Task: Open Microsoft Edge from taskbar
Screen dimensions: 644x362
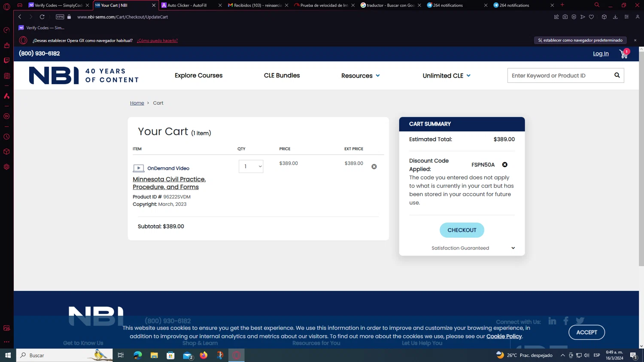Action: click(x=137, y=355)
